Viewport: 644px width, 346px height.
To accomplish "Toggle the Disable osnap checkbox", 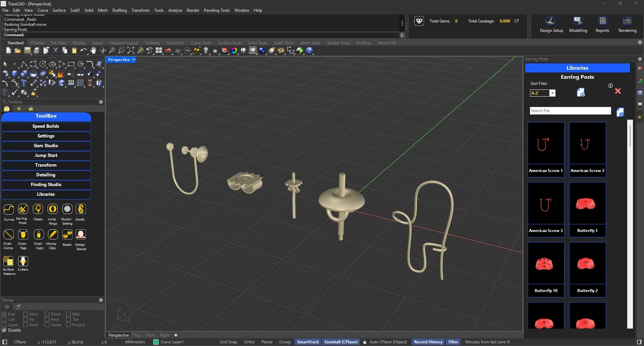I will [4, 330].
